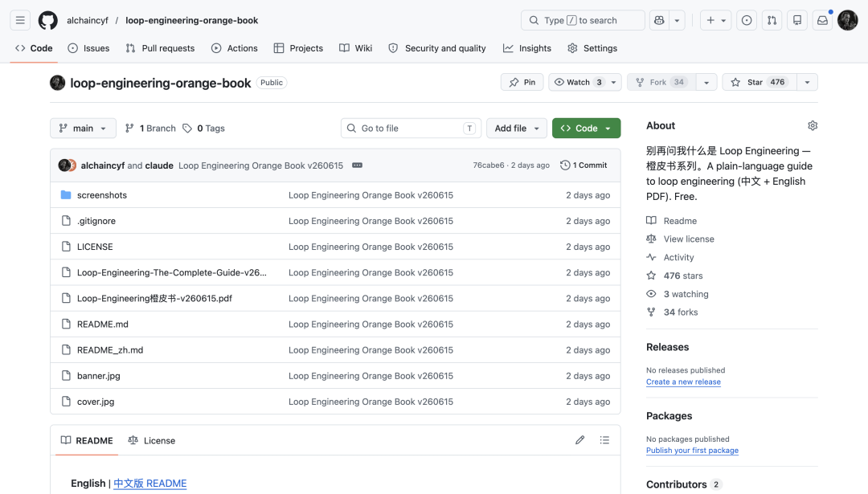Viewport: 868px width, 494px height.
Task: Open the Contributors heading link
Action: coord(684,484)
